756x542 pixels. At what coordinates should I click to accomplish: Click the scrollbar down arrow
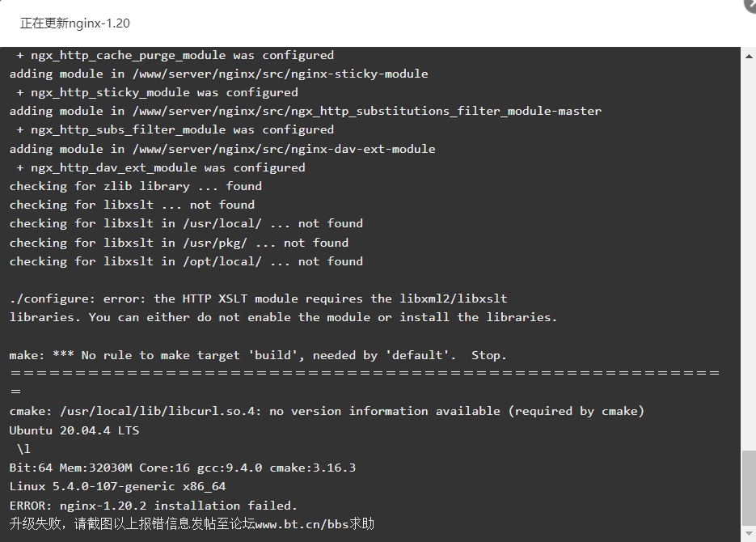(x=749, y=533)
